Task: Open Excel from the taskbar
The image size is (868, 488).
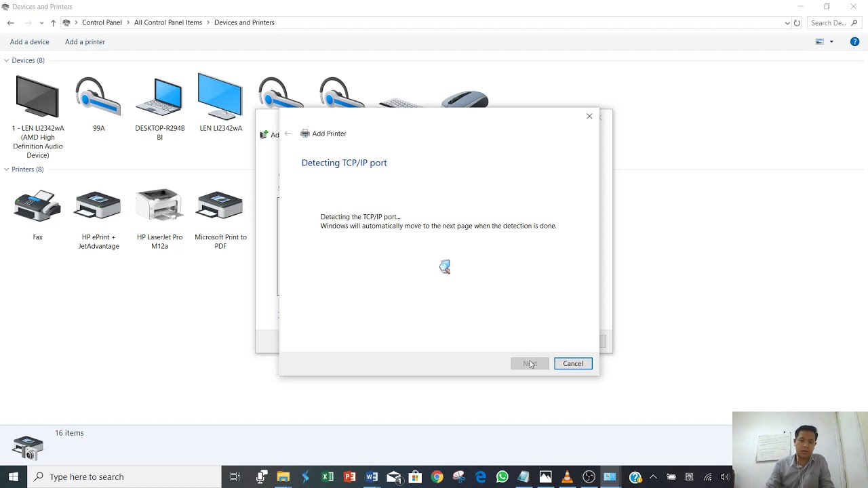Action: coord(328,476)
